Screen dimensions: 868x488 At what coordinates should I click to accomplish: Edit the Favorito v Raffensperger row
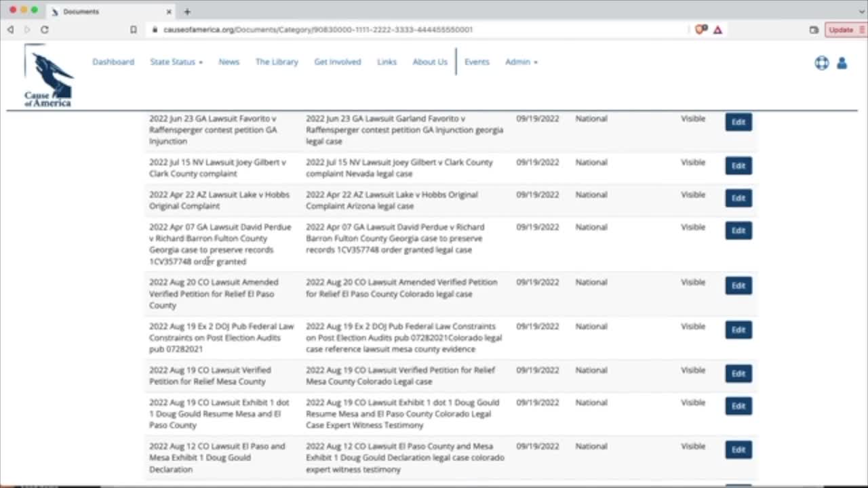[738, 122]
